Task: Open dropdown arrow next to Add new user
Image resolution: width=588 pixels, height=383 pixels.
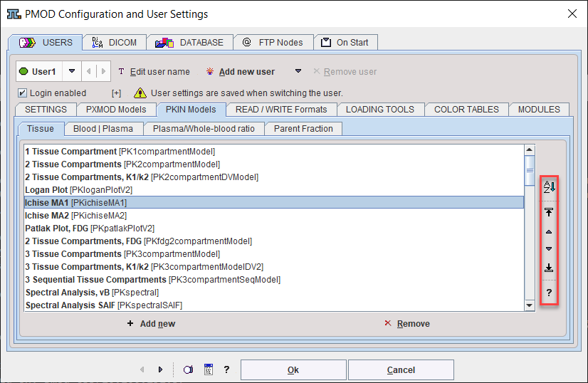Action: pyautogui.click(x=298, y=71)
